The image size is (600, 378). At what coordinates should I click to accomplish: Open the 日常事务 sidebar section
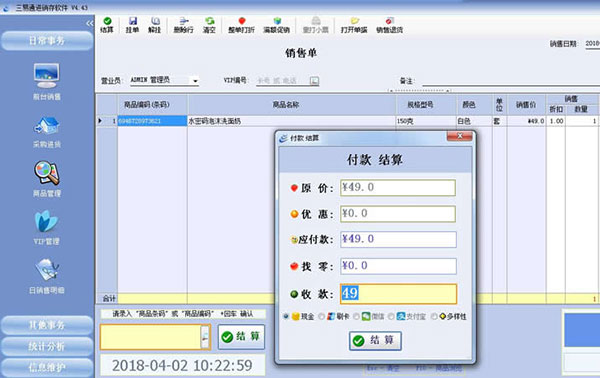click(x=47, y=41)
